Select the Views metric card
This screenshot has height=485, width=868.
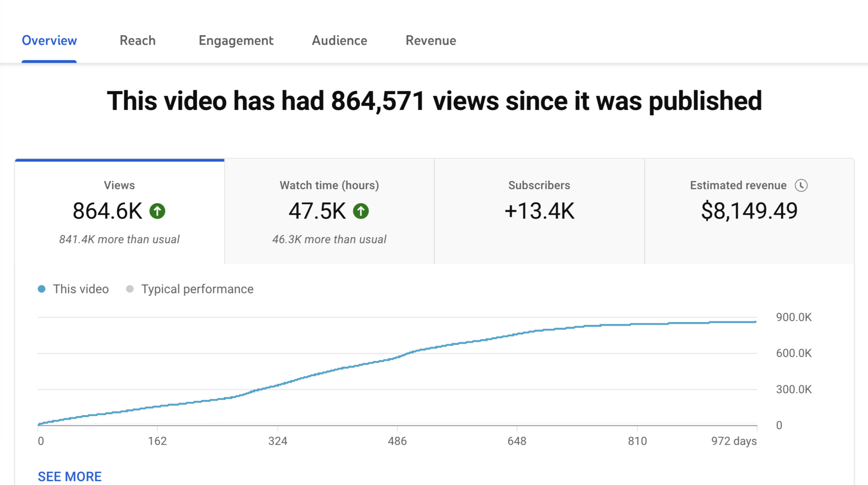tap(119, 212)
